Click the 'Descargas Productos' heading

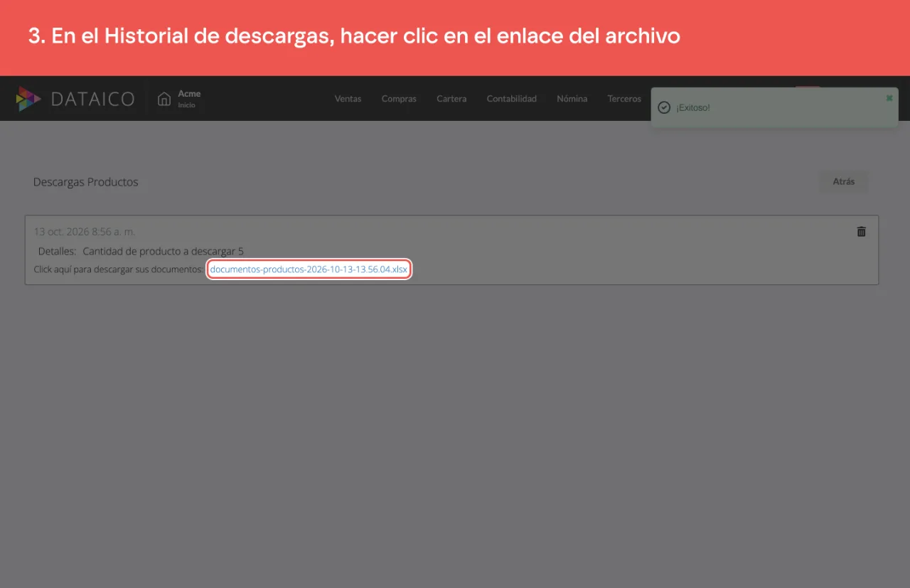(86, 182)
